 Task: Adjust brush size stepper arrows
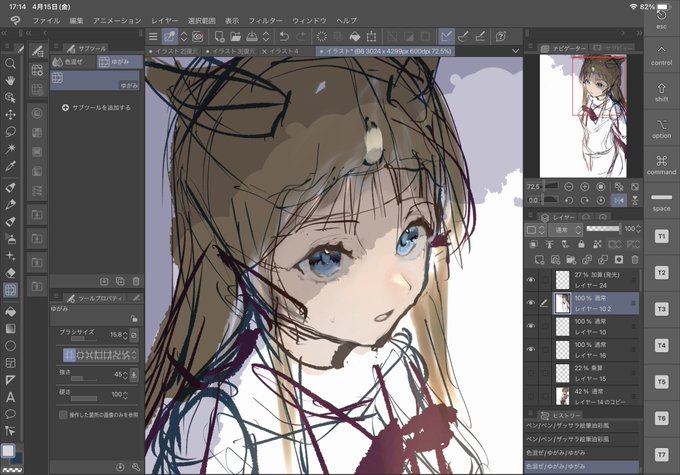[x=125, y=335]
